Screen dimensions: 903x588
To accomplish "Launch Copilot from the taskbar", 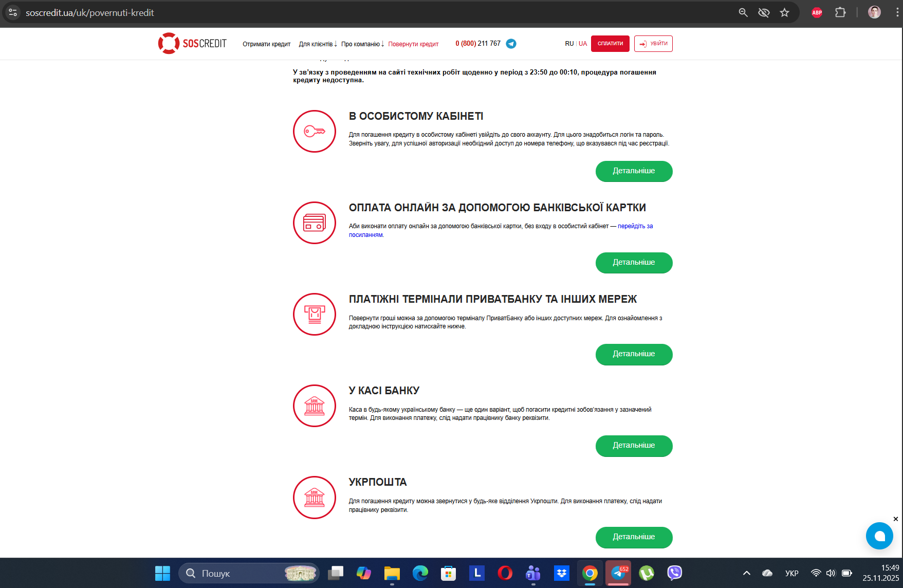I will pyautogui.click(x=364, y=573).
